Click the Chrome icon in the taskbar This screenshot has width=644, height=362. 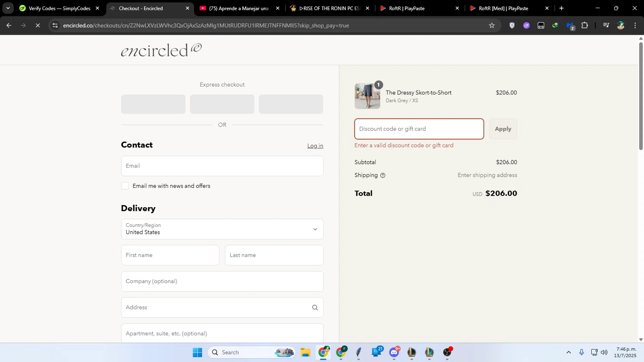click(x=323, y=353)
